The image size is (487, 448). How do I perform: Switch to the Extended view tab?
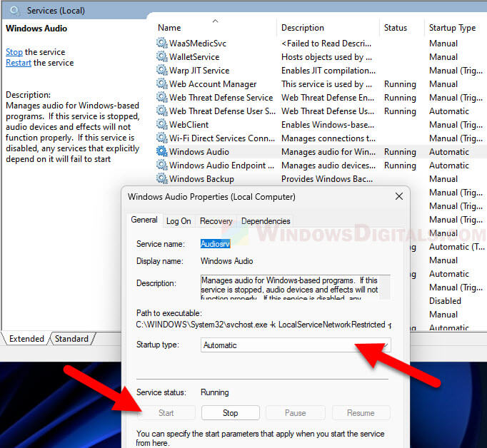click(x=26, y=338)
